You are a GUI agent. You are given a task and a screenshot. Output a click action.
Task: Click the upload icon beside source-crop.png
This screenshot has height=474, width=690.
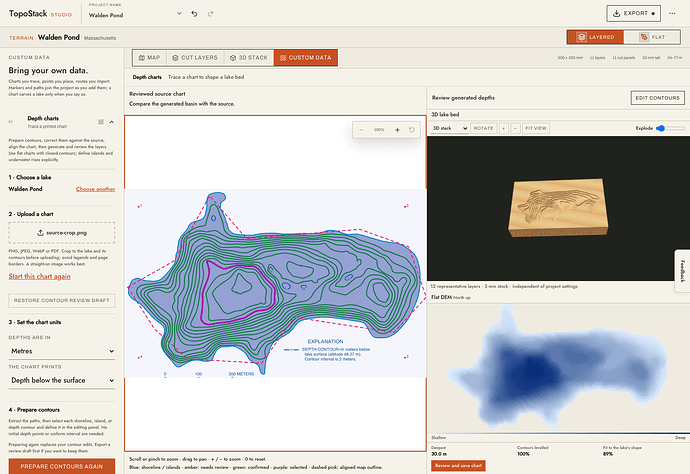click(x=40, y=233)
